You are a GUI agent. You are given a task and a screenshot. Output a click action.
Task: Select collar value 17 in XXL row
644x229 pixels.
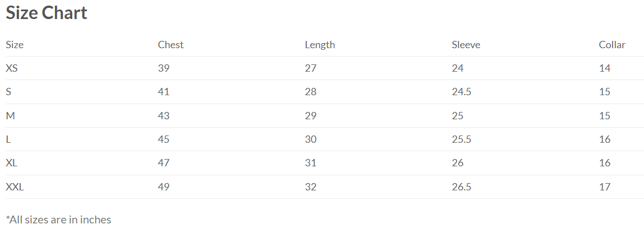605,187
